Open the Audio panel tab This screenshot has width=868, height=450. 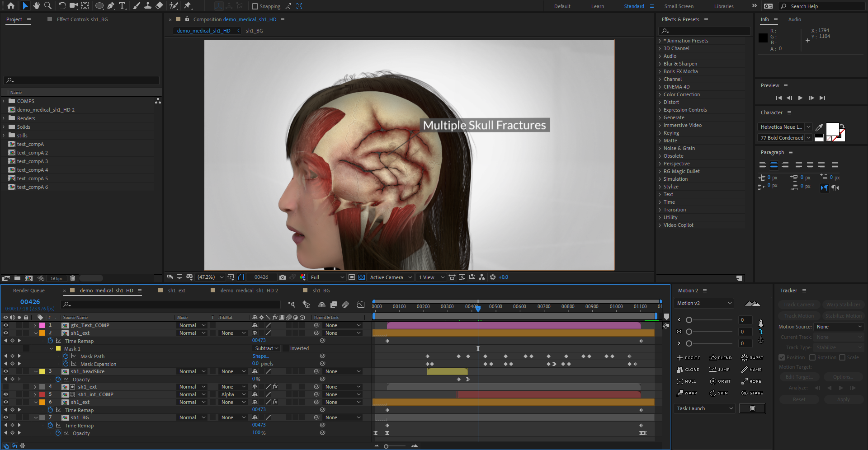click(794, 19)
